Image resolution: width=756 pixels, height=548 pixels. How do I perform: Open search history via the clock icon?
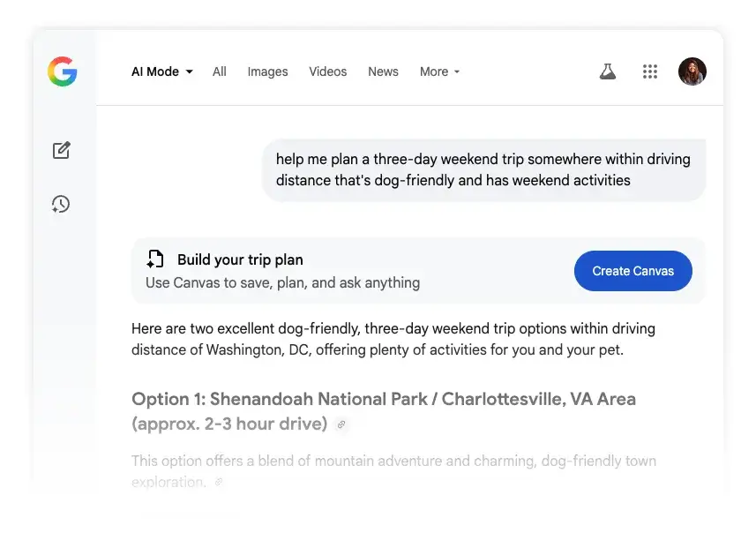[61, 204]
